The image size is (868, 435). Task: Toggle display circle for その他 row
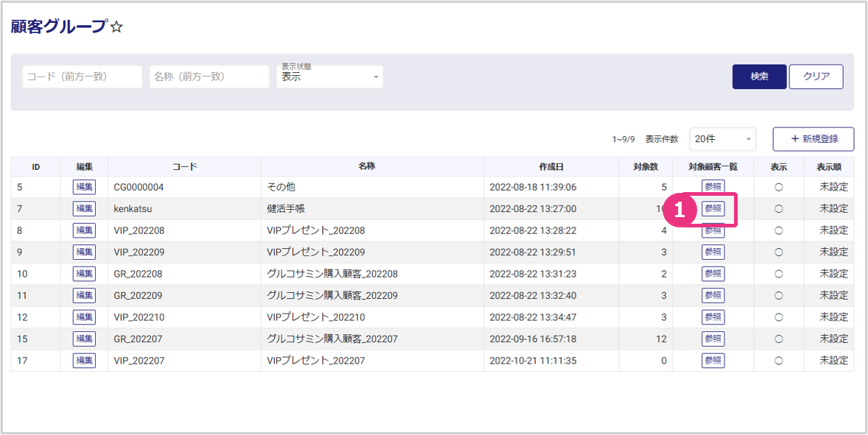tap(778, 188)
